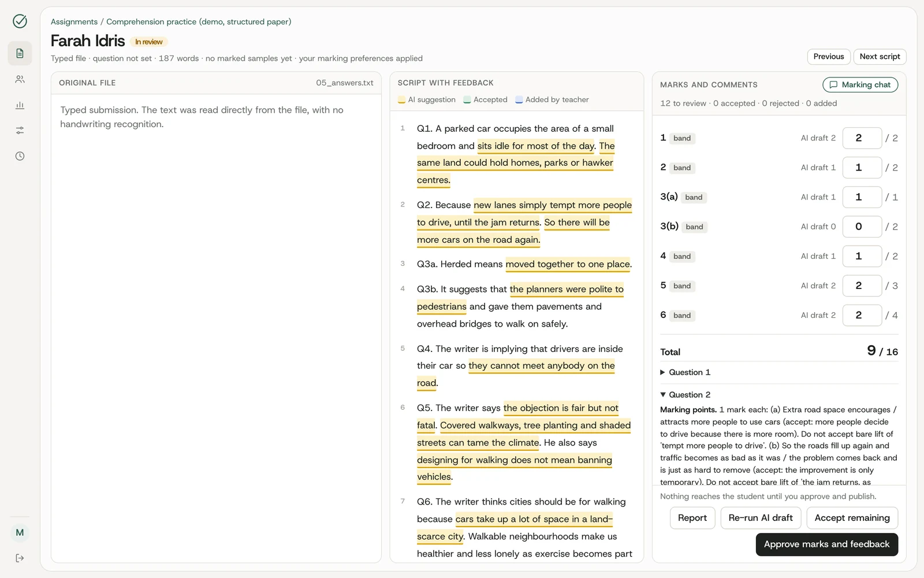Edit the mark field for question 3(b)
924x578 pixels.
click(x=862, y=227)
